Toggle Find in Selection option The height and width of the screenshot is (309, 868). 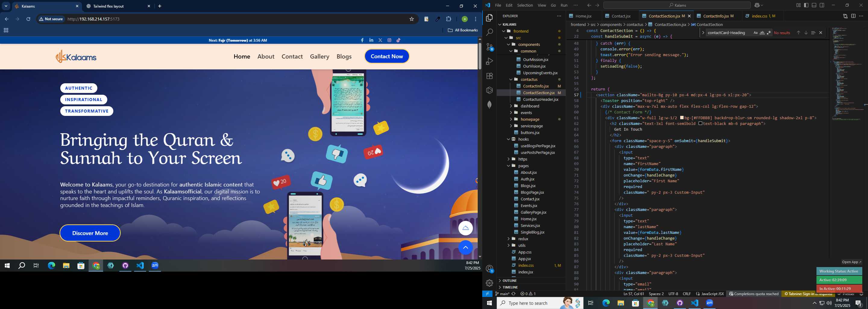[x=813, y=33]
